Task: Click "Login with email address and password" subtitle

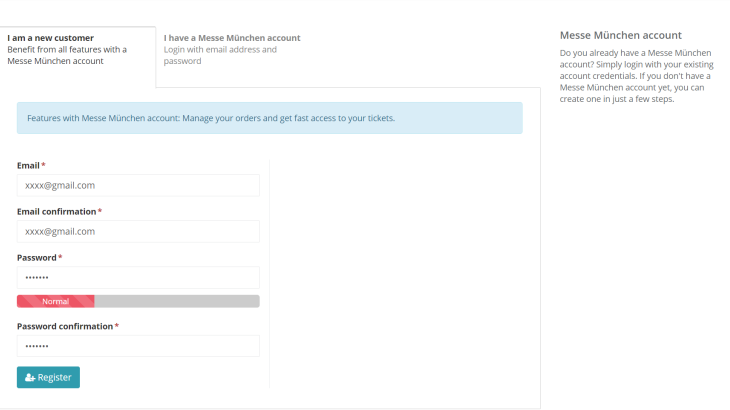Action: tap(220, 55)
